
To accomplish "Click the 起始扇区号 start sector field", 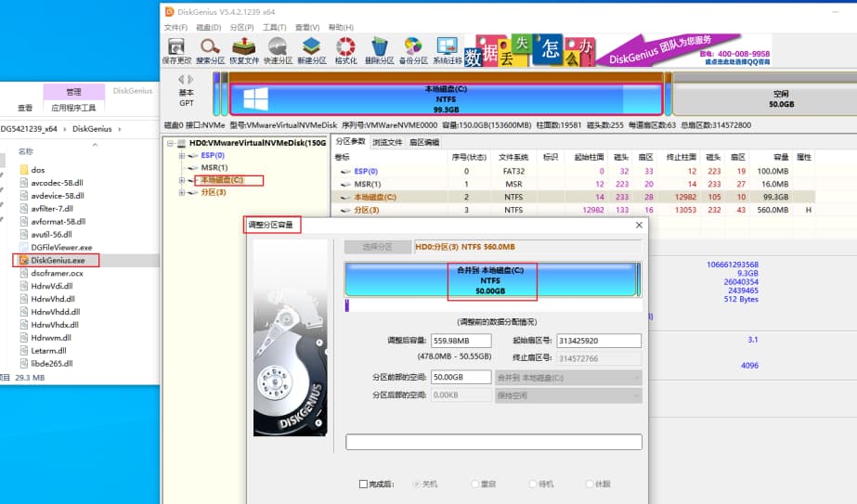I will 599,341.
